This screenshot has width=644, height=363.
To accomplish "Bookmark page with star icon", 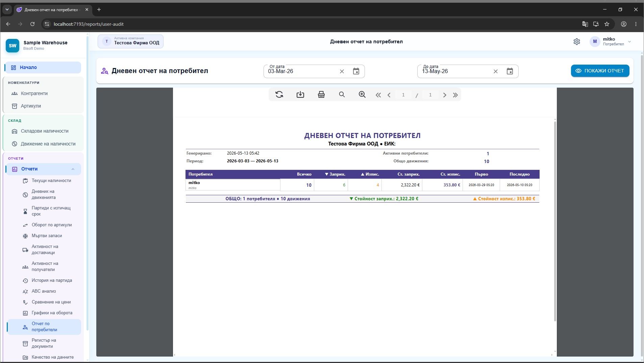I will (607, 24).
